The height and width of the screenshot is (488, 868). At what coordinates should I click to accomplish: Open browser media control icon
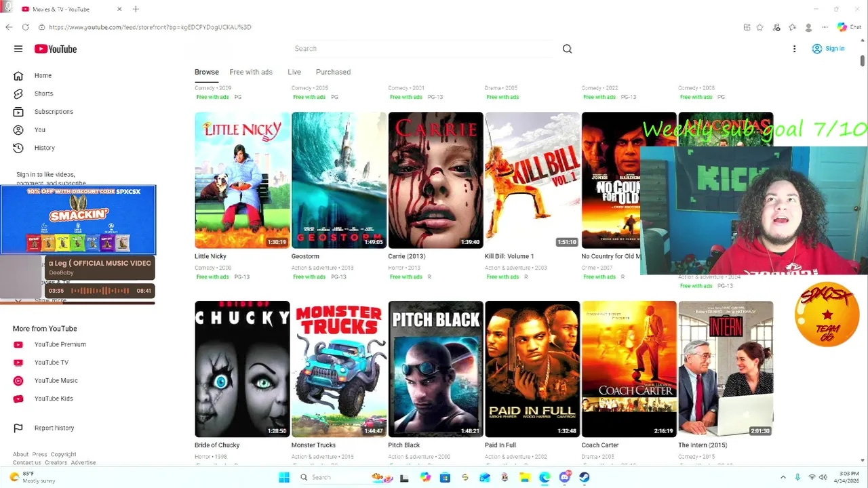(x=776, y=27)
